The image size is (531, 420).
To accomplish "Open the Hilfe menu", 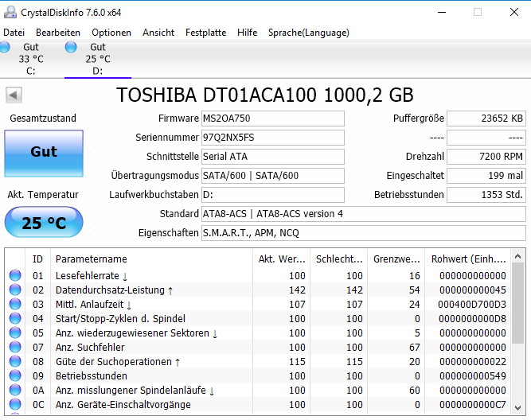I will coord(248,33).
